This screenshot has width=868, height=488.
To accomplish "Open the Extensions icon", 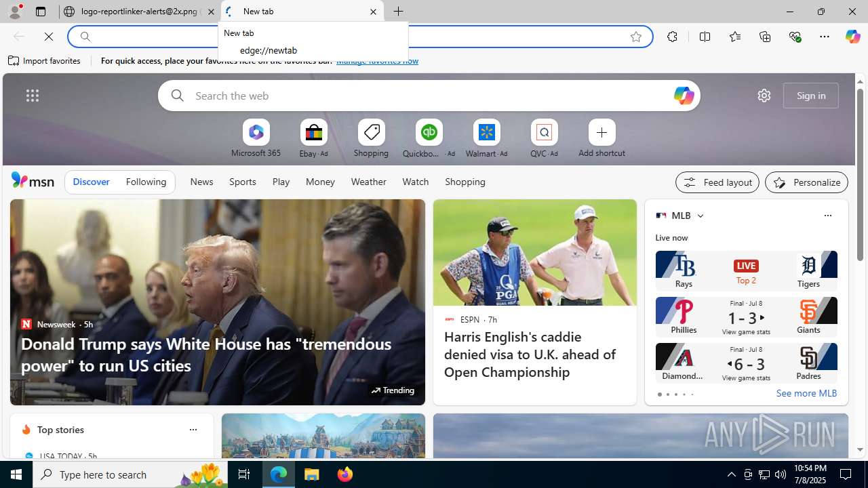I will pyautogui.click(x=672, y=37).
